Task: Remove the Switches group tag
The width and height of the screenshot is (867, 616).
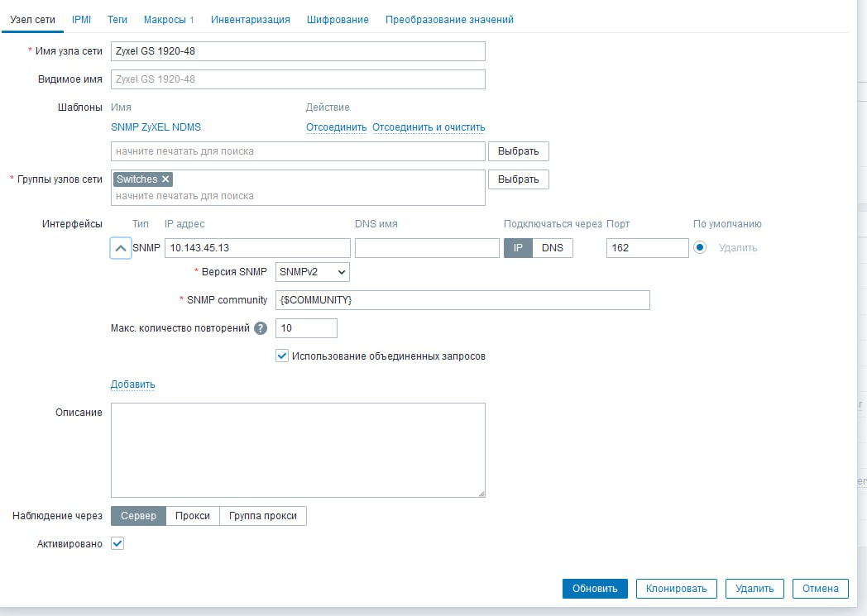Action: click(165, 179)
